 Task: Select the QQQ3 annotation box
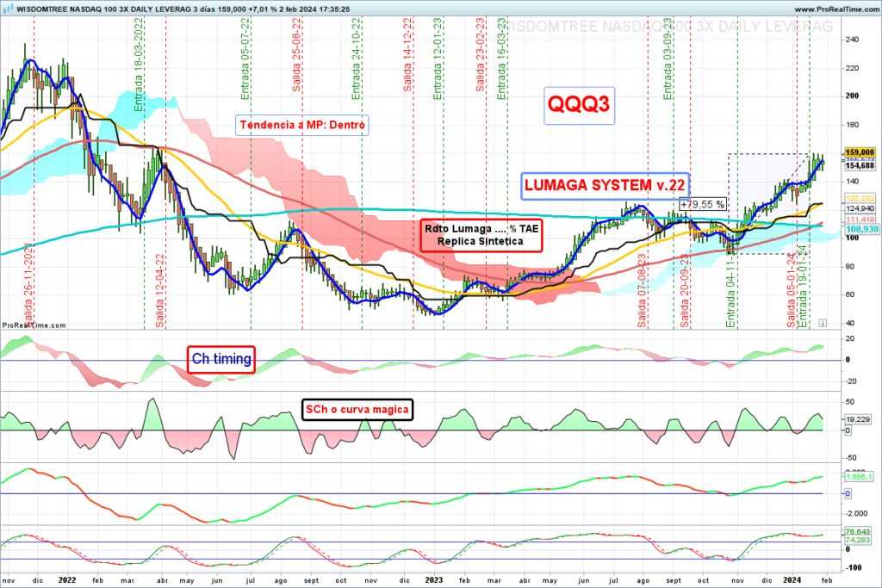579,105
